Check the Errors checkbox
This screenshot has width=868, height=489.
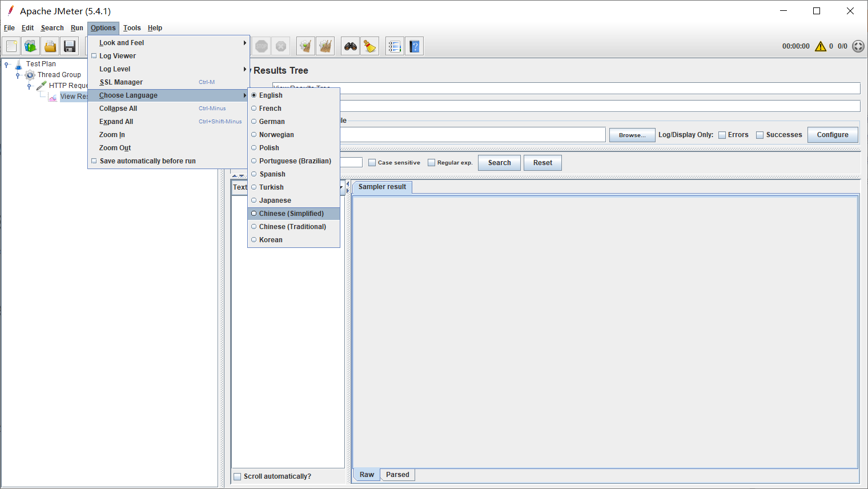pyautogui.click(x=722, y=135)
